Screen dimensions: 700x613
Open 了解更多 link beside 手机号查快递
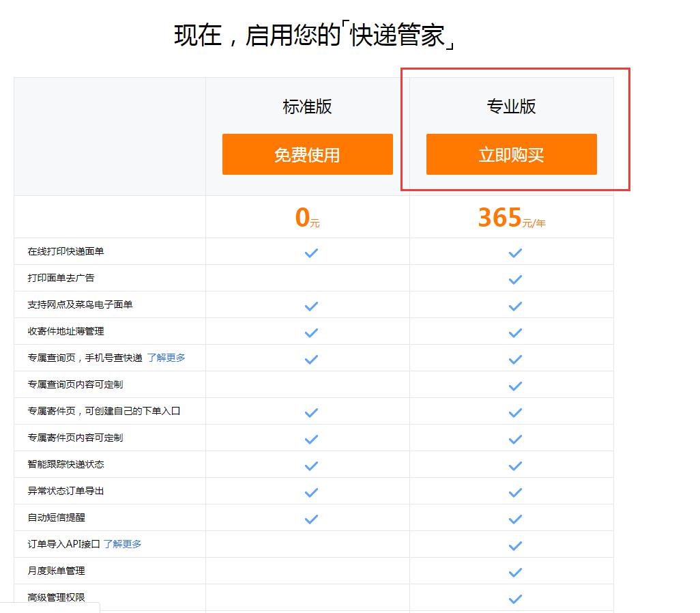click(166, 358)
